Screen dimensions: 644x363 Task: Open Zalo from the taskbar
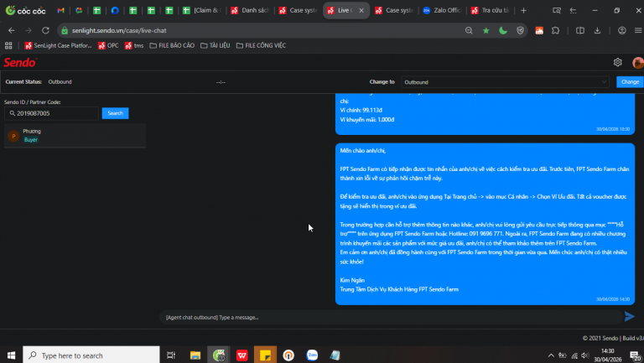pyautogui.click(x=312, y=355)
